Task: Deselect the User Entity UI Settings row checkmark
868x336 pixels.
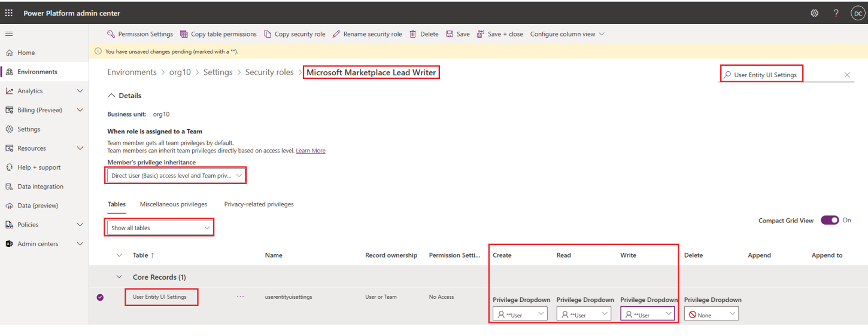Action: point(100,297)
